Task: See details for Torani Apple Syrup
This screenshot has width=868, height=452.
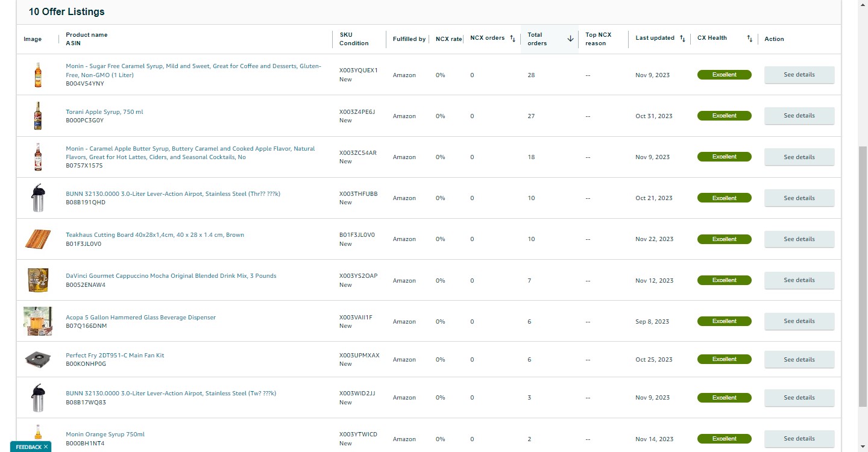Action: pyautogui.click(x=799, y=116)
